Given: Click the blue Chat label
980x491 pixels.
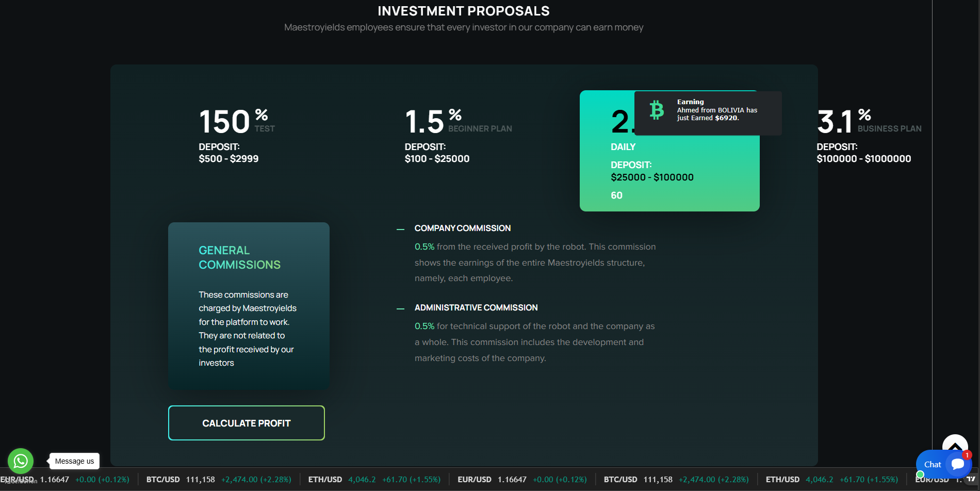Looking at the screenshot, I should [x=933, y=464].
